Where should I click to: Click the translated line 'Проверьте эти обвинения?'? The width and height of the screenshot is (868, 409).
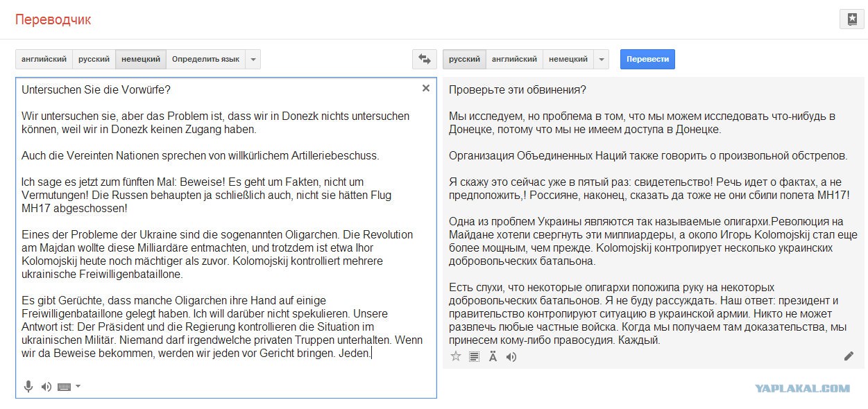[517, 89]
